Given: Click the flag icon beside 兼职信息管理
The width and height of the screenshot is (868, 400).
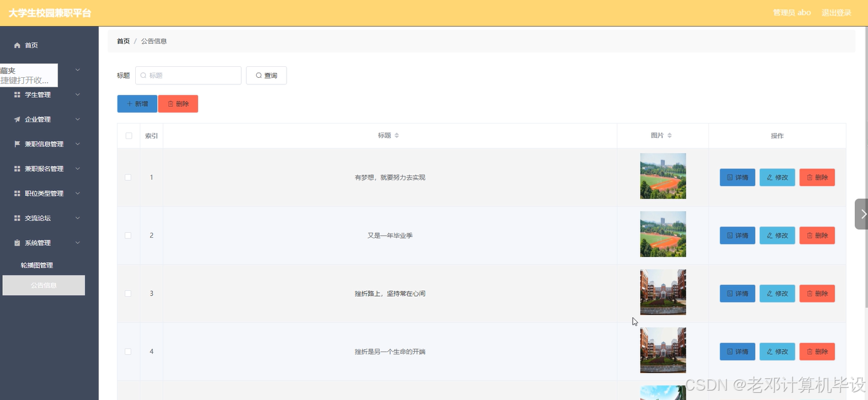Looking at the screenshot, I should point(17,144).
